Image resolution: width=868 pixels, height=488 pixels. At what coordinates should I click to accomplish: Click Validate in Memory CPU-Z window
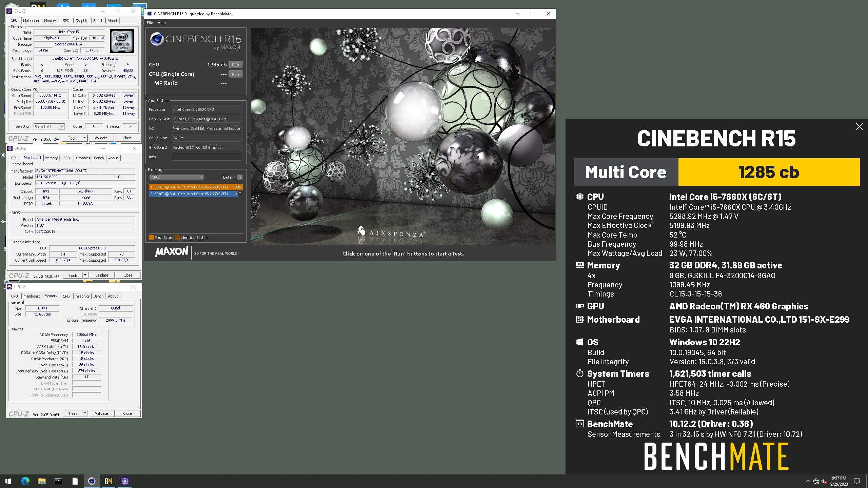(x=101, y=413)
